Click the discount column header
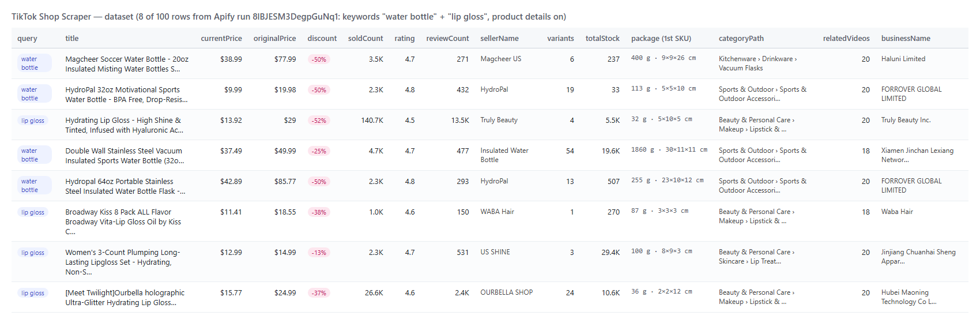This screenshot has width=980, height=323. click(x=322, y=39)
